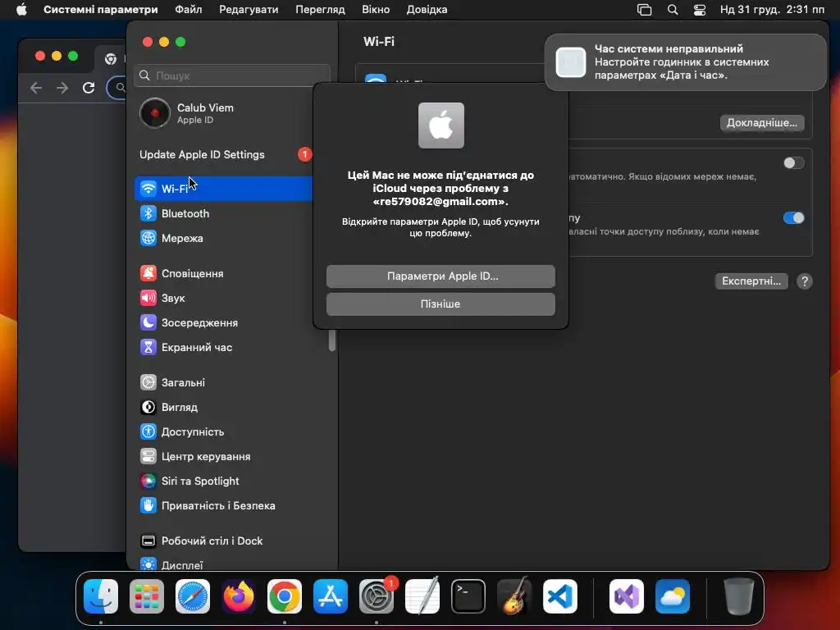Open Launchpad from the Dock
840x630 pixels.
coord(147,596)
